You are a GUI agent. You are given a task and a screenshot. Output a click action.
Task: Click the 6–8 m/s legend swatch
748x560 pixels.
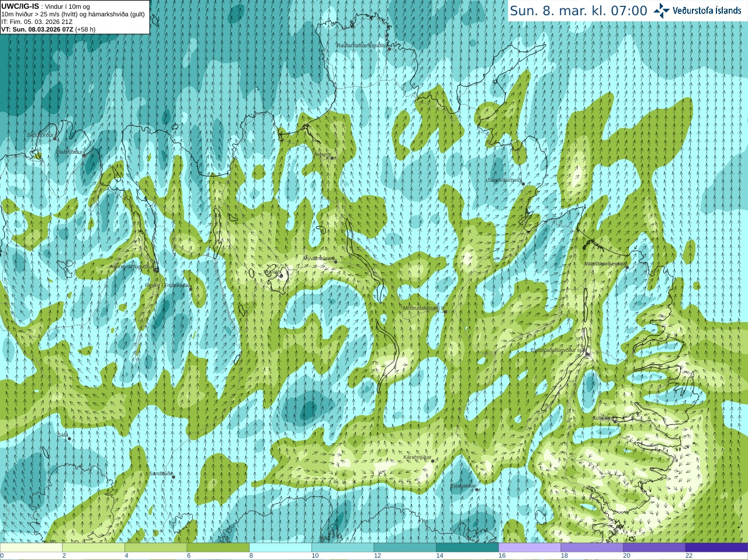(218, 548)
